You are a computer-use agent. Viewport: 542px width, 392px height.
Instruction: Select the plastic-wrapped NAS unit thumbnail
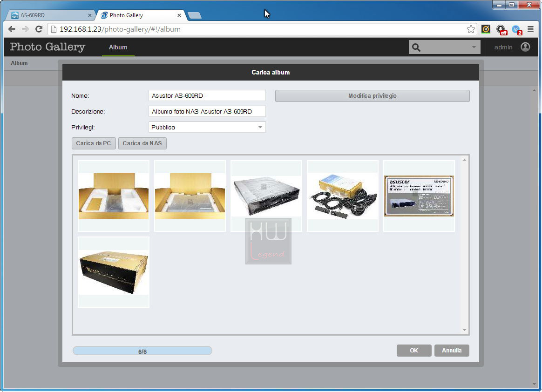pyautogui.click(x=266, y=196)
